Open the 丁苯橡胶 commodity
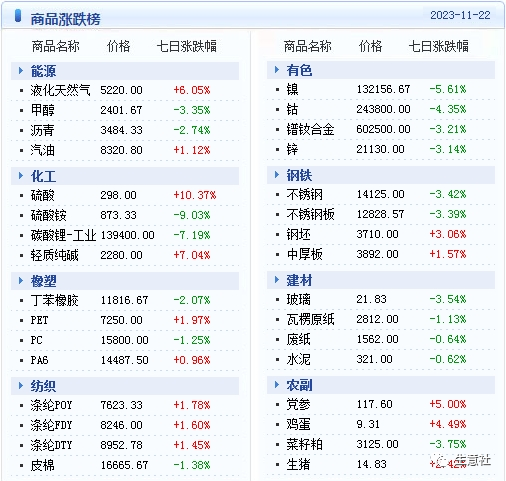Viewport: 506px width, 481px height. click(x=54, y=300)
